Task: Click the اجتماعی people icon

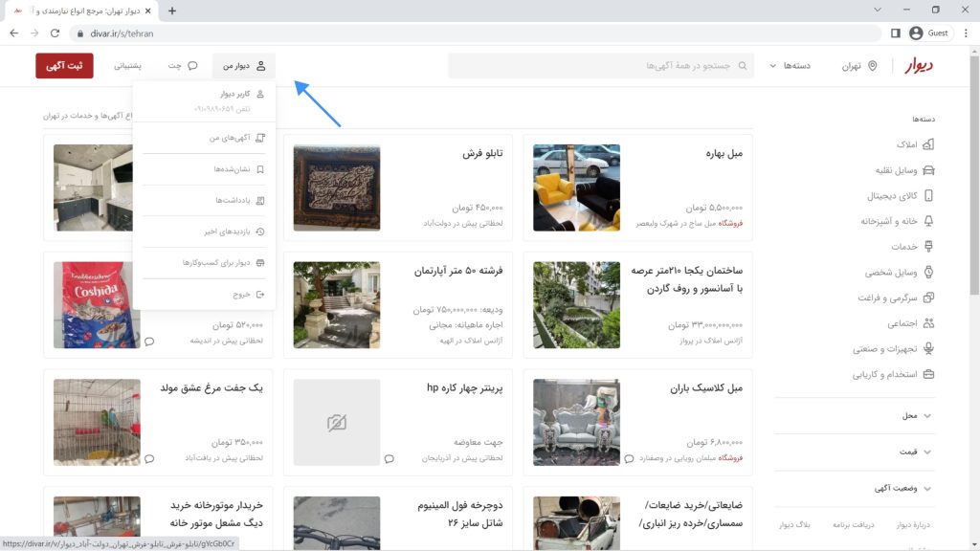Action: 928,323
